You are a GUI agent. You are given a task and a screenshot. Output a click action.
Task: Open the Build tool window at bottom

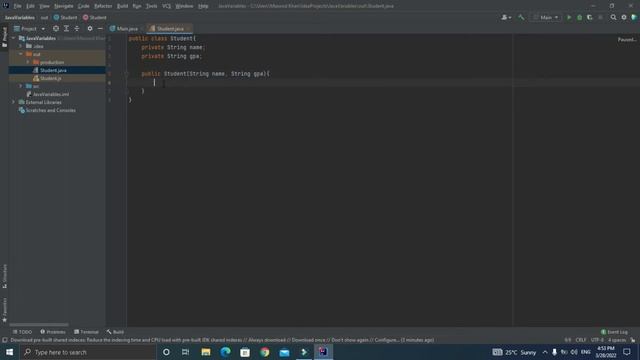115,332
